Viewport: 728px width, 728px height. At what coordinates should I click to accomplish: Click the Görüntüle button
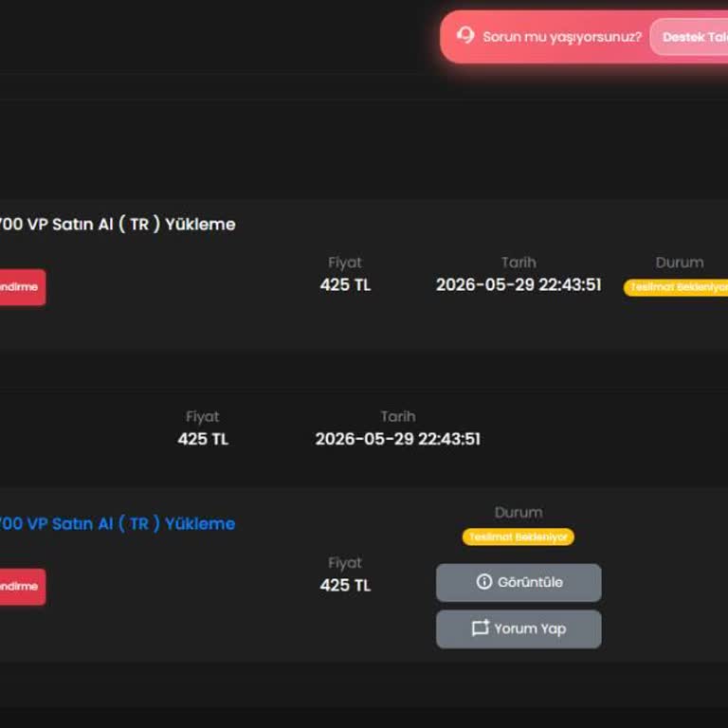click(519, 582)
